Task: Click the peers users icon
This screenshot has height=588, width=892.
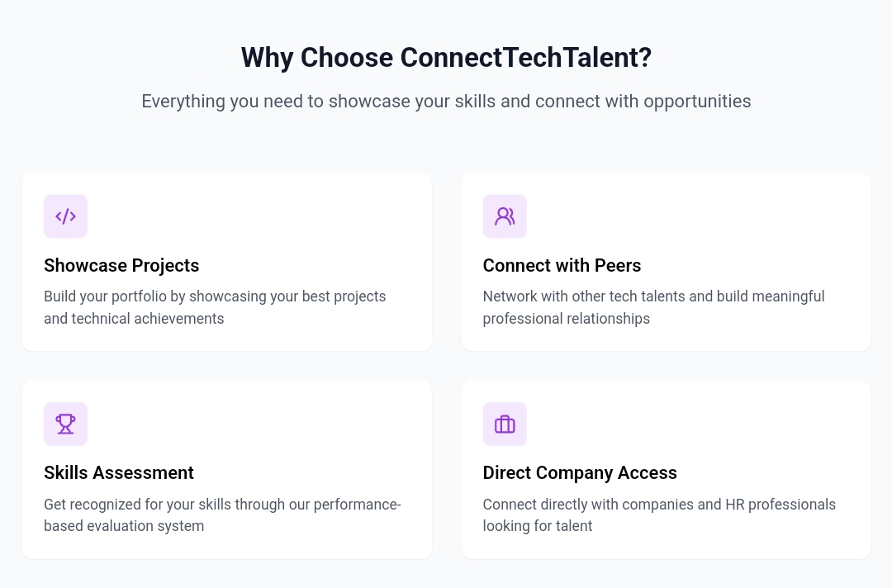Action: [x=505, y=216]
